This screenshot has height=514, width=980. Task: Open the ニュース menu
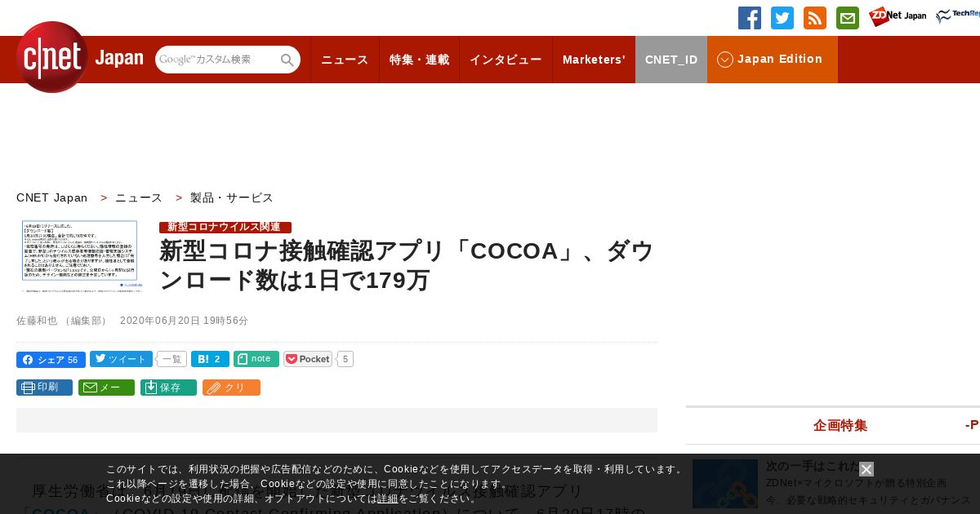345,60
